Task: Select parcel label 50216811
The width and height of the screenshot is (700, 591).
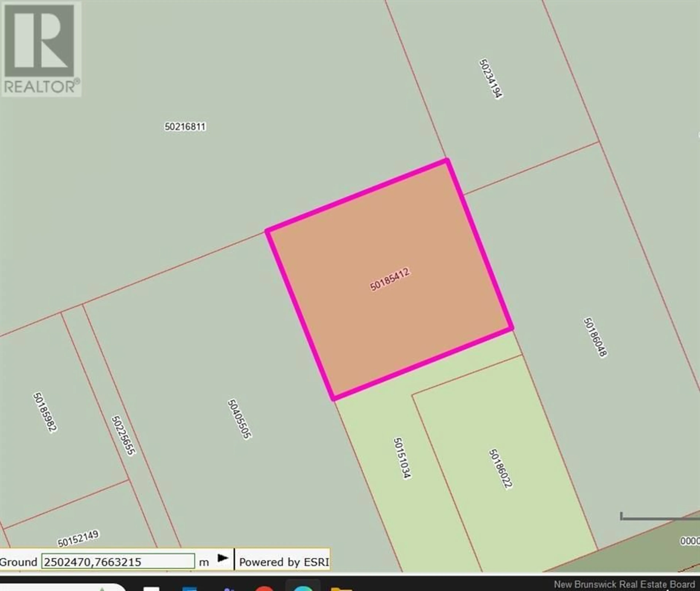Action: (x=185, y=127)
